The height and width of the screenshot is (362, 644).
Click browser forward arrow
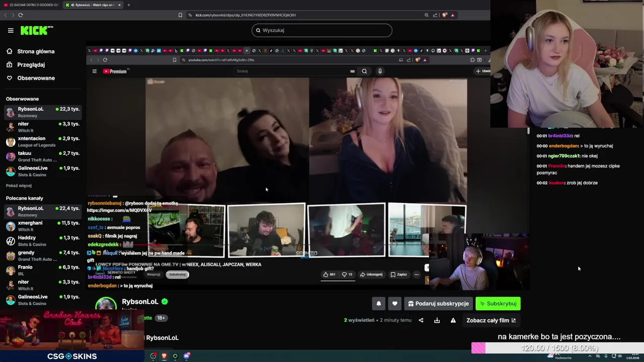click(13, 15)
